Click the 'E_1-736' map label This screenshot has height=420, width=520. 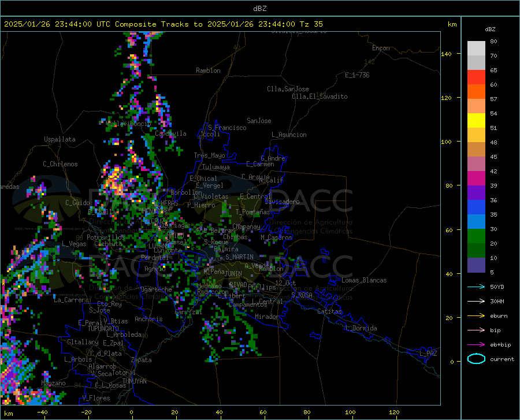click(x=357, y=75)
